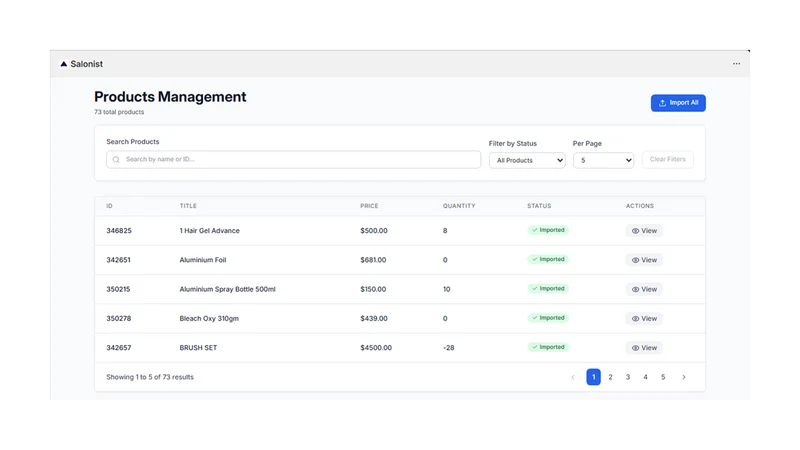The height and width of the screenshot is (450, 800).
Task: Click the price $439.00
Action: tap(374, 318)
